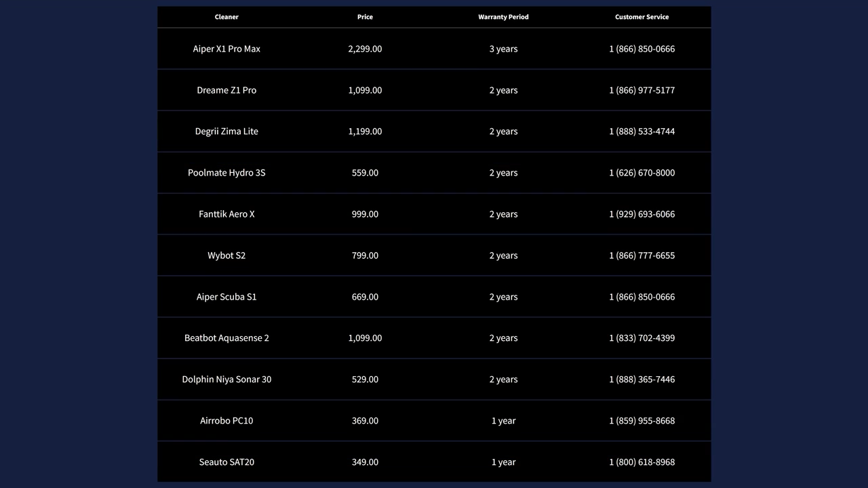Select the Dreame Z1 Pro cell
Screen dimensions: 868x488
coord(226,90)
